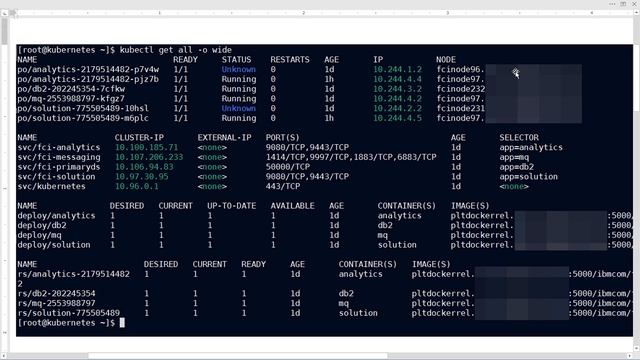
Task: Click the 'PORT(S)' column header
Action: [282, 138]
